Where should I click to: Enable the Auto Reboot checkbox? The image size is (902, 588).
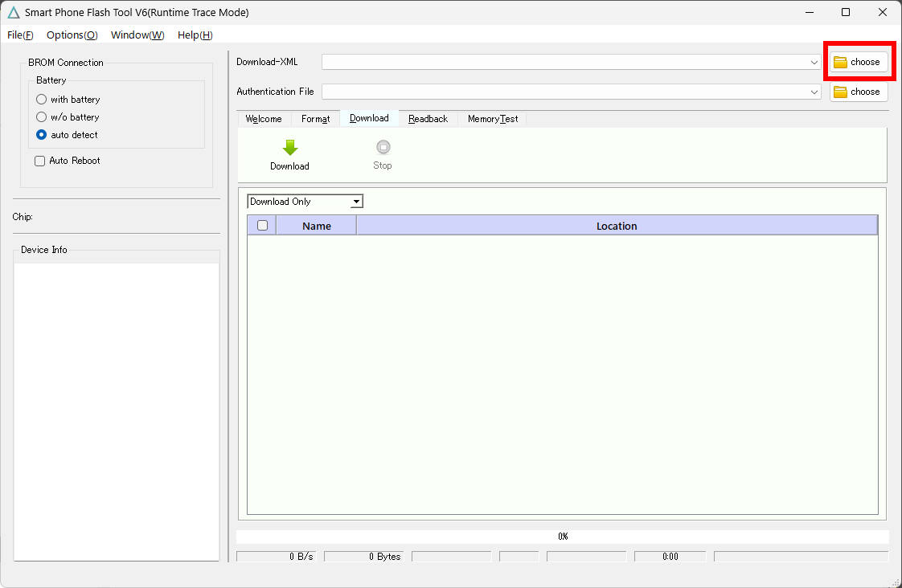[x=39, y=161]
